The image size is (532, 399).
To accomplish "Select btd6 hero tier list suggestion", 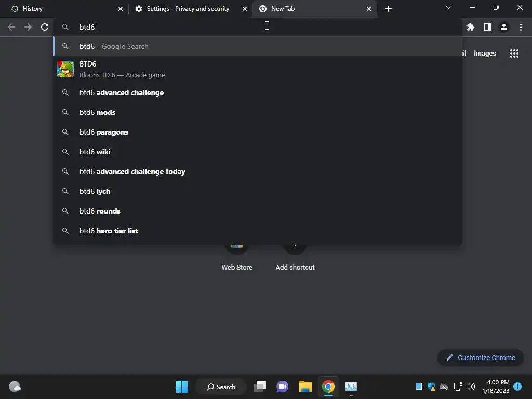I will tap(258, 231).
